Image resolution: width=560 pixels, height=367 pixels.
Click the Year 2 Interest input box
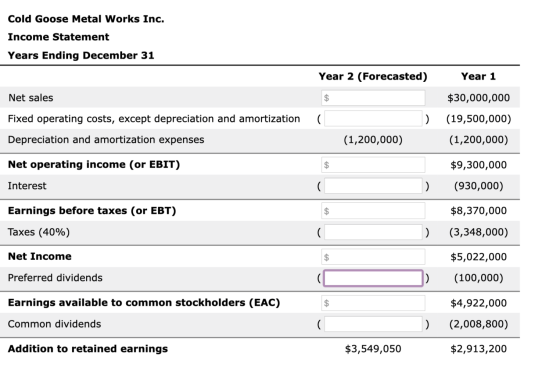click(x=373, y=186)
